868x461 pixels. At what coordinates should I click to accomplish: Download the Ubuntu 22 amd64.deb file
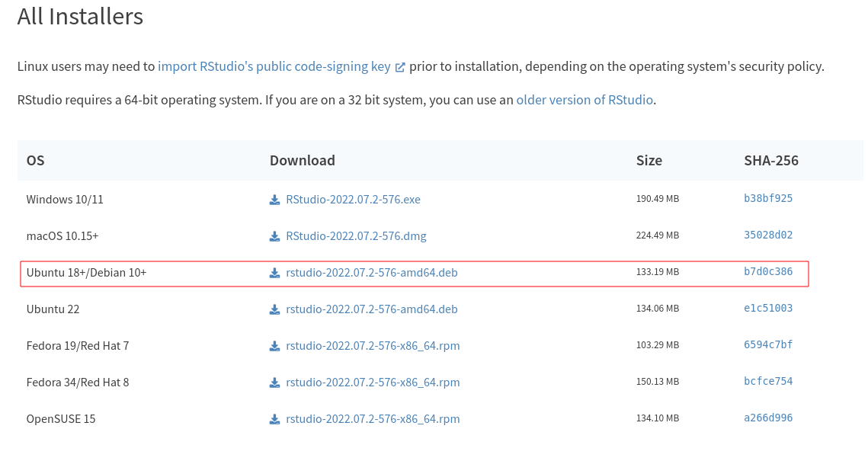coord(371,309)
